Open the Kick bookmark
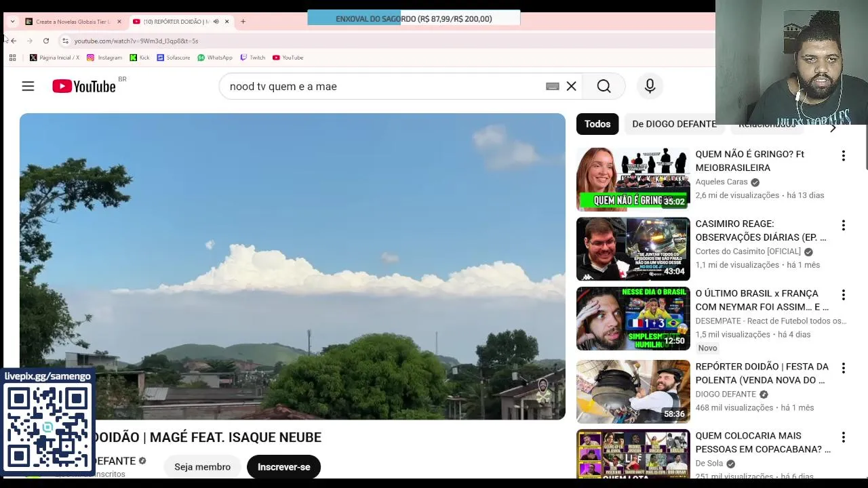This screenshot has height=488, width=868. click(x=140, y=58)
